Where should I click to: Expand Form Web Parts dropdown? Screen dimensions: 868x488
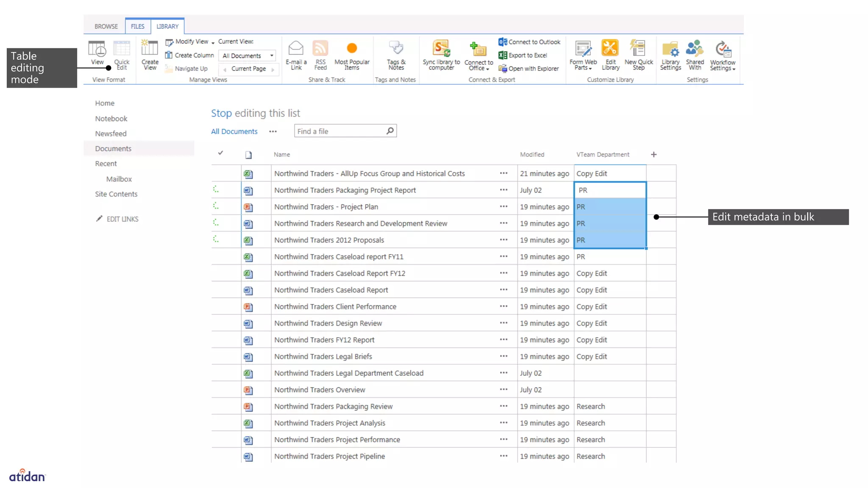click(590, 69)
